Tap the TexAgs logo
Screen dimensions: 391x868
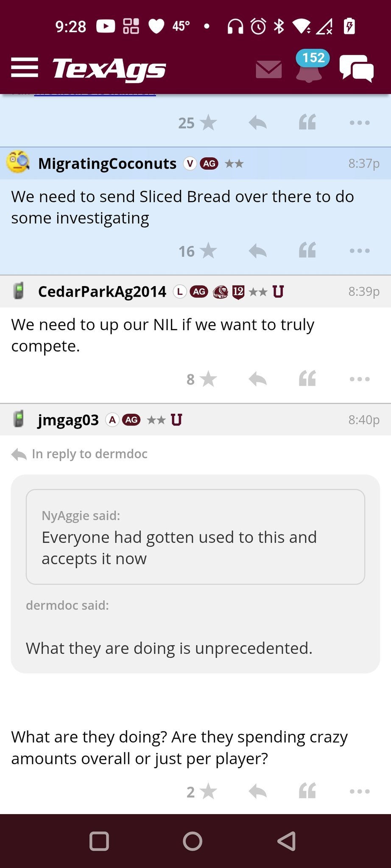coord(109,69)
